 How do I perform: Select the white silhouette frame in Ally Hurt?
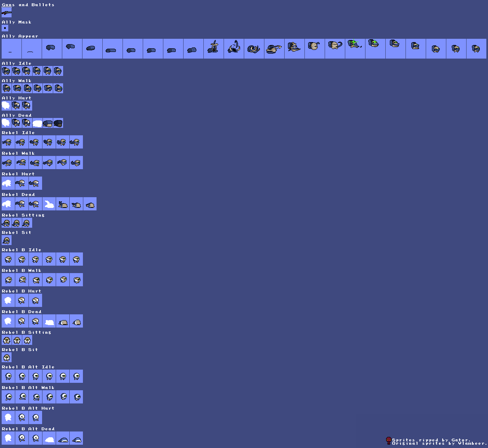point(7,106)
